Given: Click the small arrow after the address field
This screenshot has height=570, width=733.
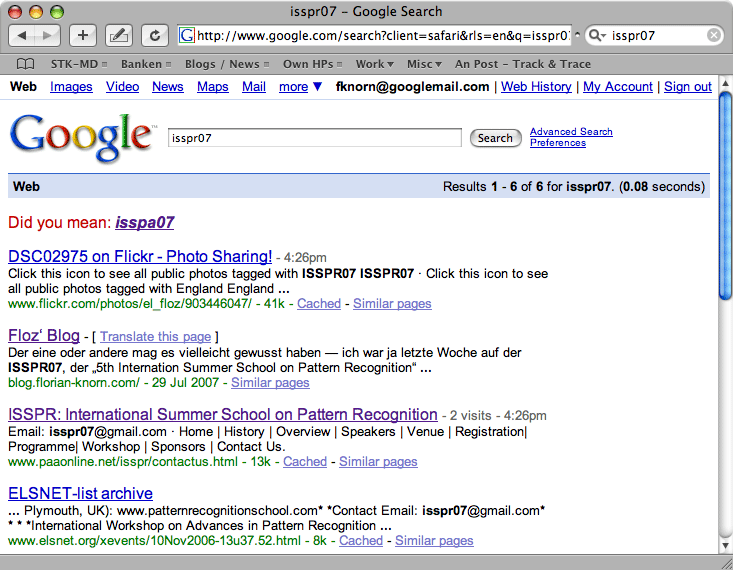Looking at the screenshot, I should 577,35.
